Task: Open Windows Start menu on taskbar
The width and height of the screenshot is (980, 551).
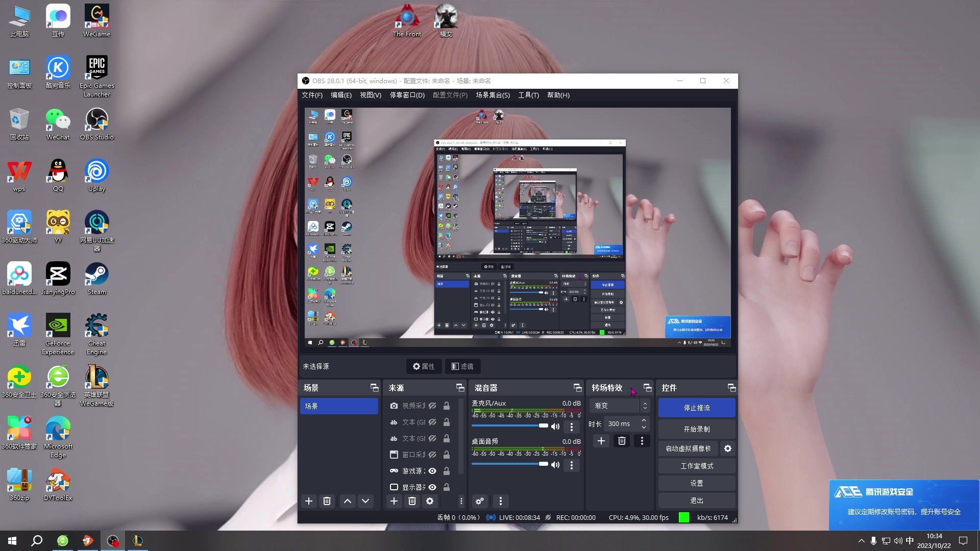Action: point(12,541)
